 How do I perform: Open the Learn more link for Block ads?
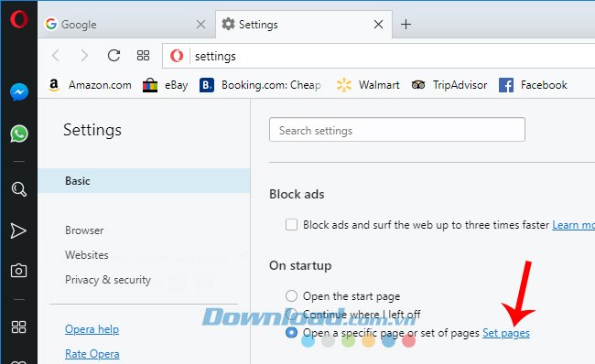click(x=573, y=225)
